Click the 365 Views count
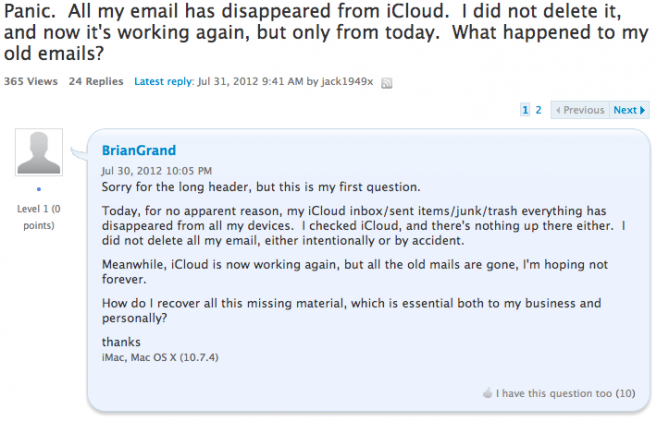This screenshot has height=421, width=657. coord(31,81)
